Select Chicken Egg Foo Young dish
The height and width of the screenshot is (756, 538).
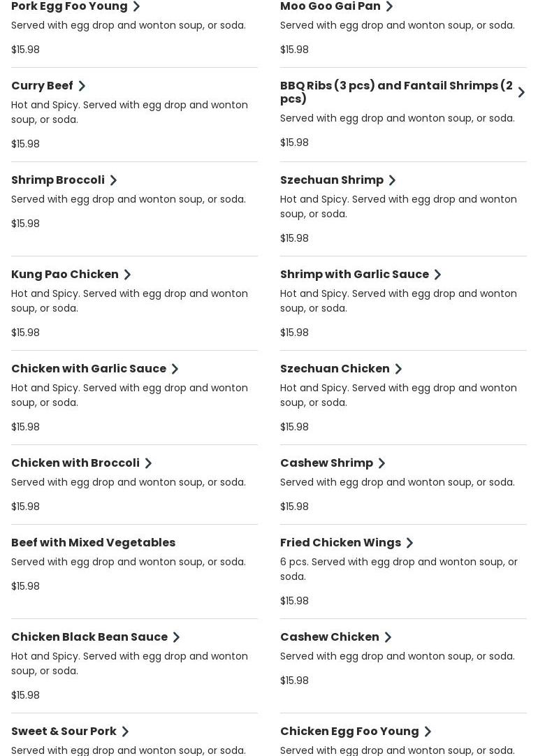coord(349,732)
